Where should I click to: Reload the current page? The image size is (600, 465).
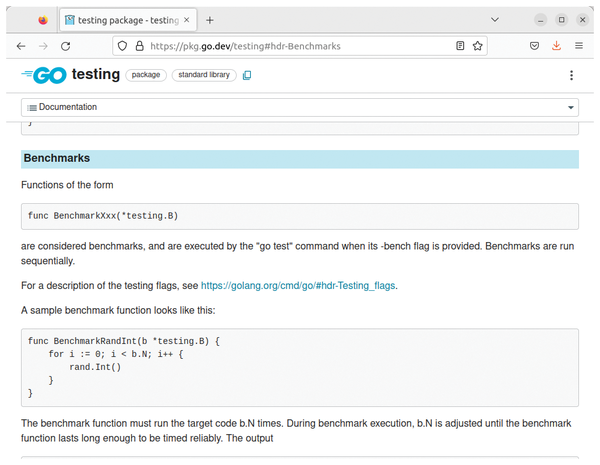pyautogui.click(x=66, y=46)
